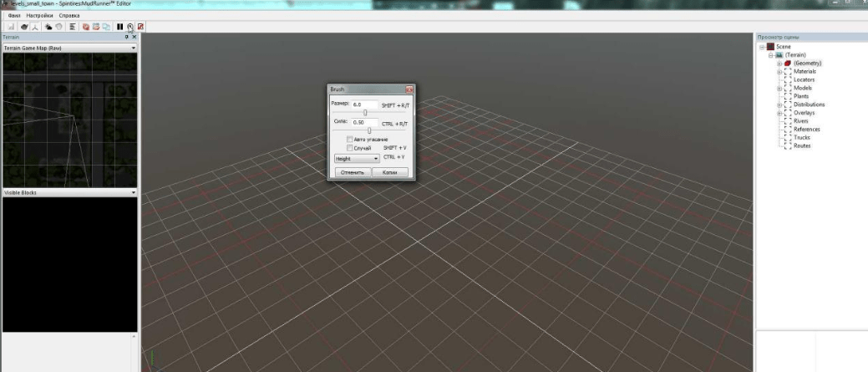Open the Настройки menu
The image size is (868, 372).
[x=38, y=17]
